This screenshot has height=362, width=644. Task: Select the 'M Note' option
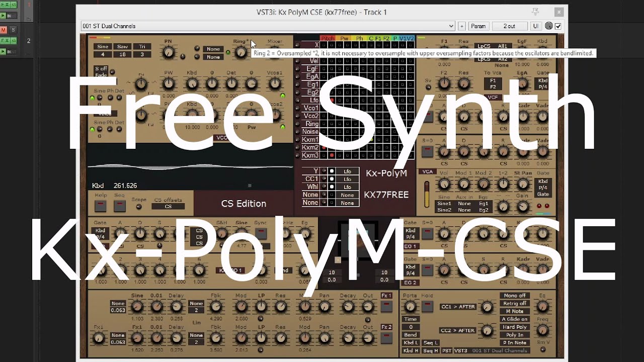(514, 311)
